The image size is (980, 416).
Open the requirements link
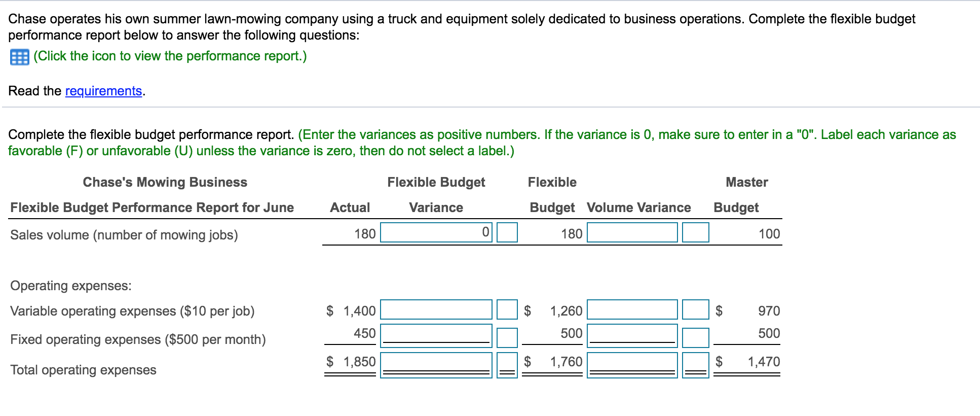103,91
